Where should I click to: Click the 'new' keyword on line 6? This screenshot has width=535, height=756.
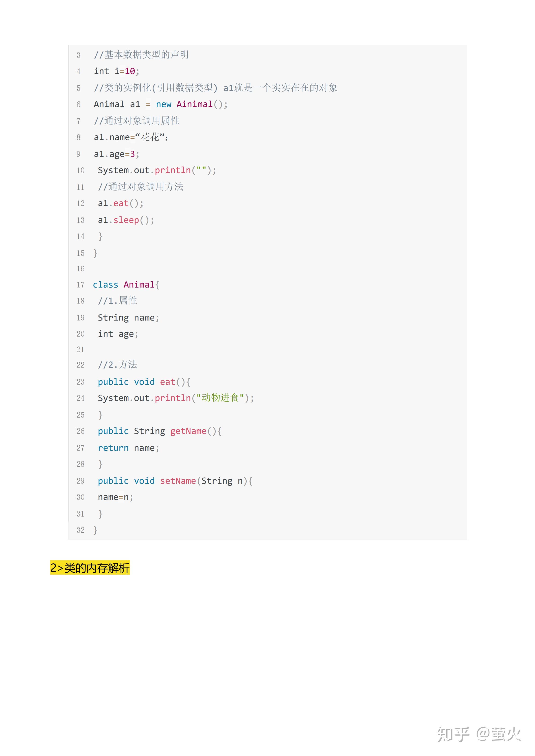point(163,104)
